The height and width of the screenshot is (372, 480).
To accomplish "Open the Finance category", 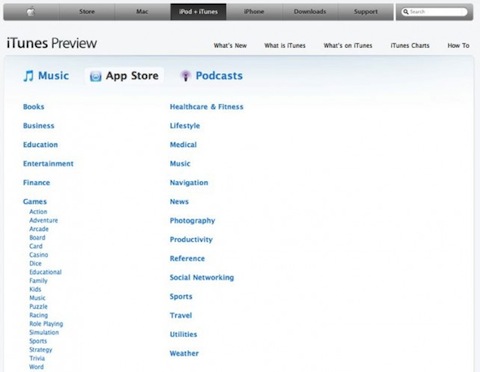I will coord(36,183).
